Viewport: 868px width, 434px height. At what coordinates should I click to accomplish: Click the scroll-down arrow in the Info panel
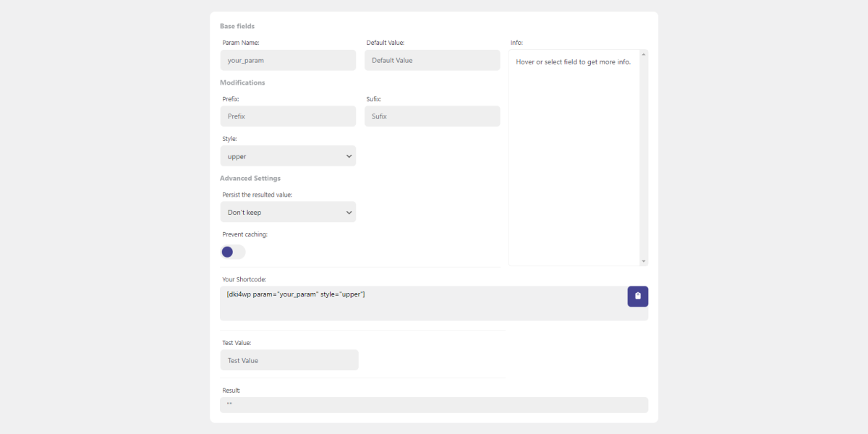(643, 260)
